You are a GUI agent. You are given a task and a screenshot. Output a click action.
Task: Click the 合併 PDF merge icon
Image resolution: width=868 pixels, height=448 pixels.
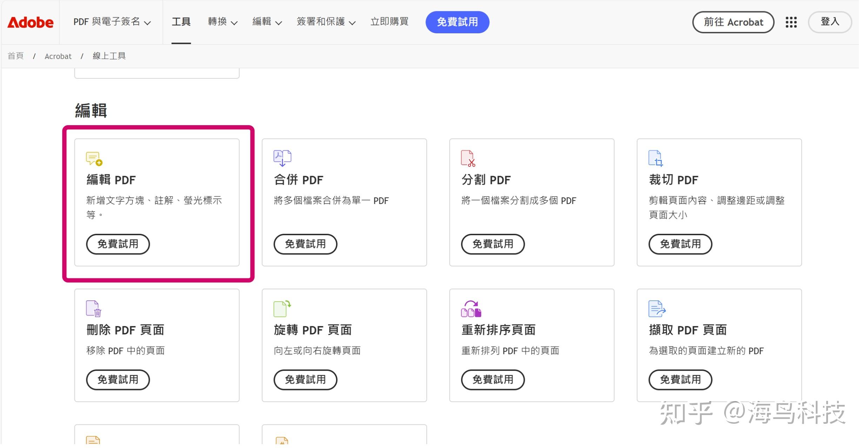(x=282, y=158)
